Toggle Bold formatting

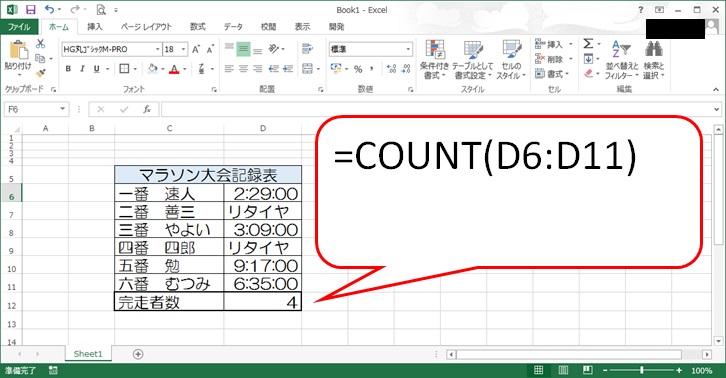(69, 69)
